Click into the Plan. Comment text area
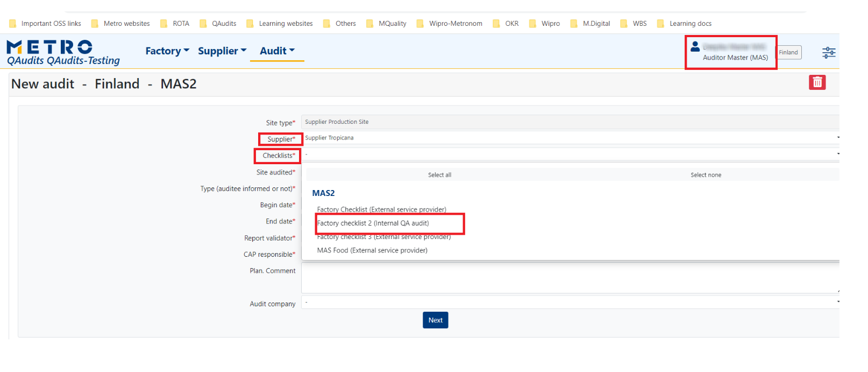 [x=570, y=278]
